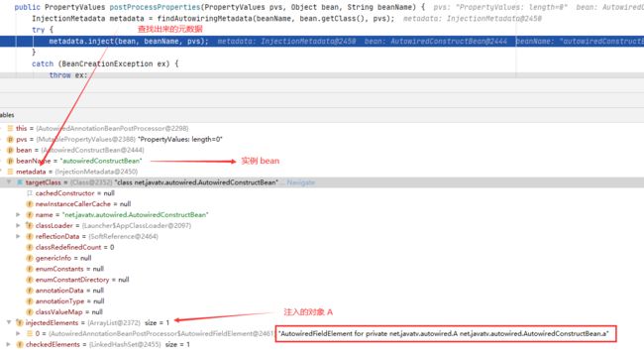Expand the reflectionData node
644x357 pixels.
pos(18,236)
